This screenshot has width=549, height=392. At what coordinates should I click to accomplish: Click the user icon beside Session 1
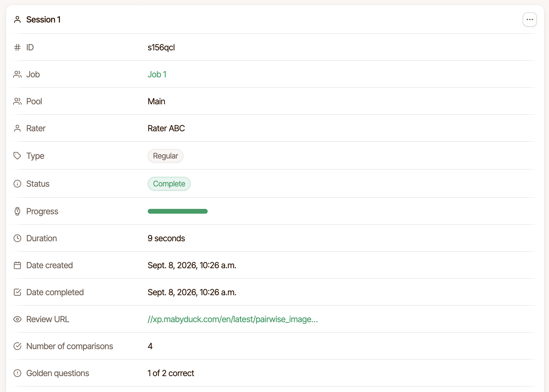click(17, 19)
